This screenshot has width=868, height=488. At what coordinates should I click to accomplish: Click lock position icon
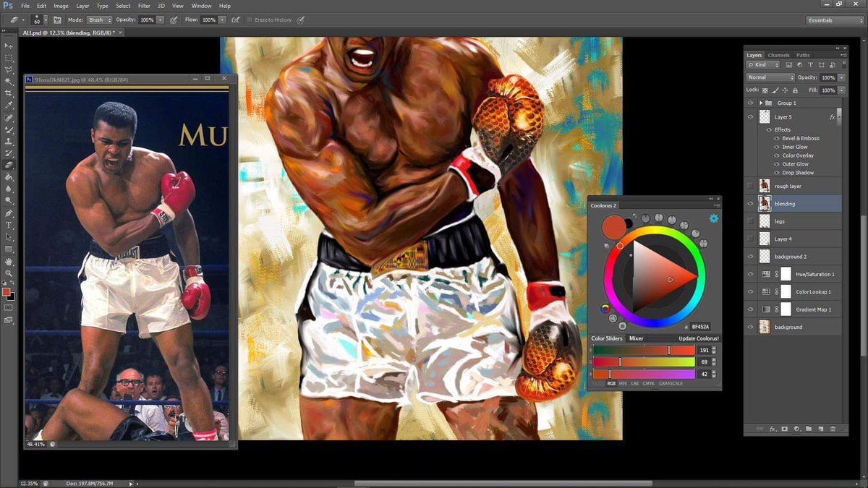(785, 90)
